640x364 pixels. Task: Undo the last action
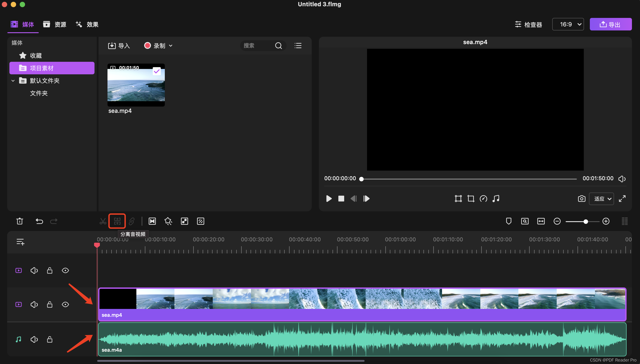39,221
